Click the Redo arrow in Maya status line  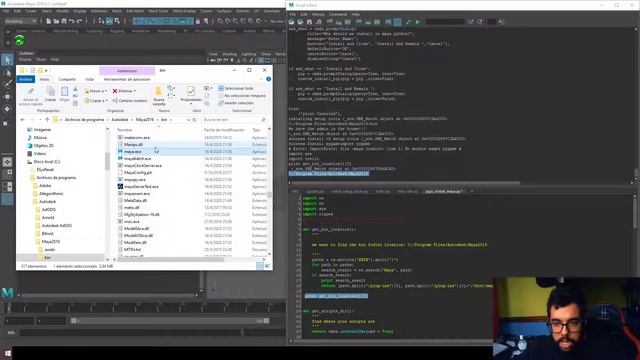tap(80, 21)
